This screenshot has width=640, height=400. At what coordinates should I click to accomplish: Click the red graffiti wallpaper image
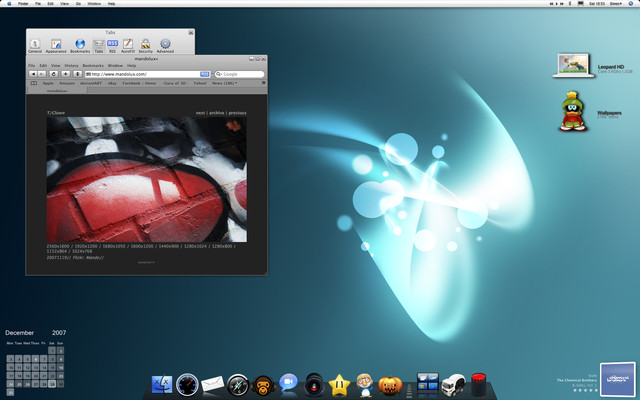click(146, 179)
